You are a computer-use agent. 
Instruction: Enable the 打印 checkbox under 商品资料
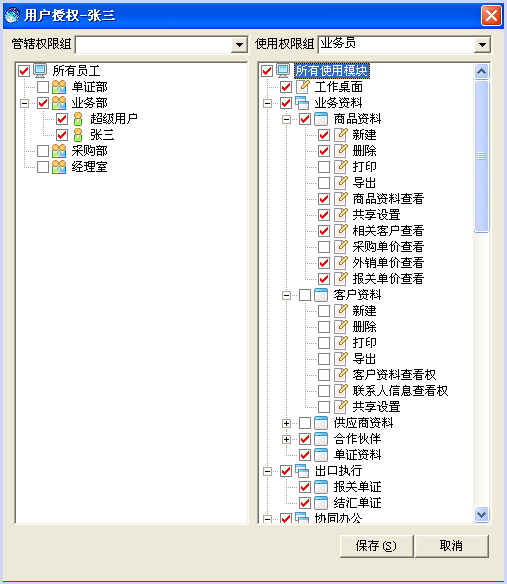[324, 167]
